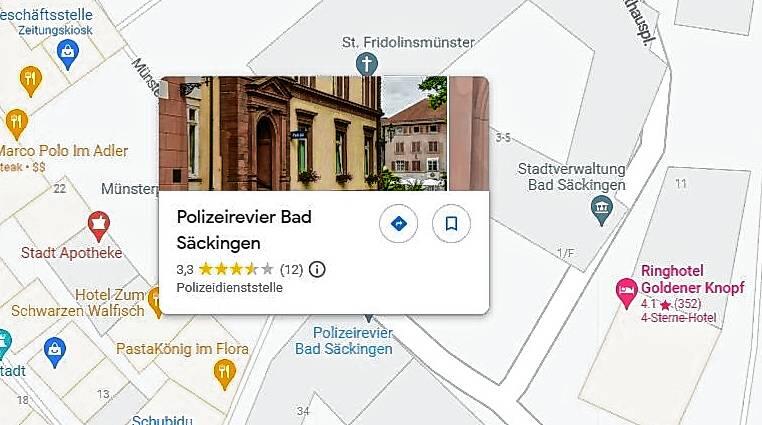Select the Ringhotel Goldener Knopf hotel pin
The width and height of the screenshot is (762, 425).
(x=626, y=293)
